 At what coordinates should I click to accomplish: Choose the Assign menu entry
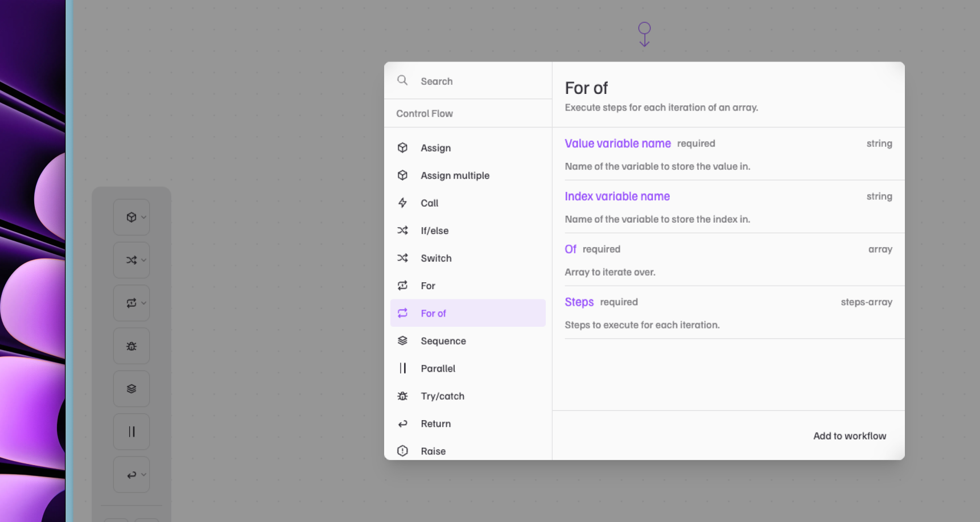click(x=468, y=148)
